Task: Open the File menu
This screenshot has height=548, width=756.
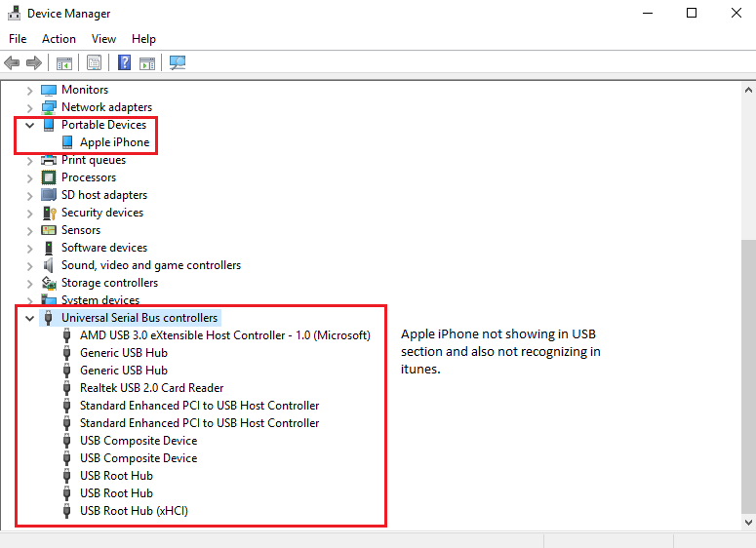Action: pos(18,39)
